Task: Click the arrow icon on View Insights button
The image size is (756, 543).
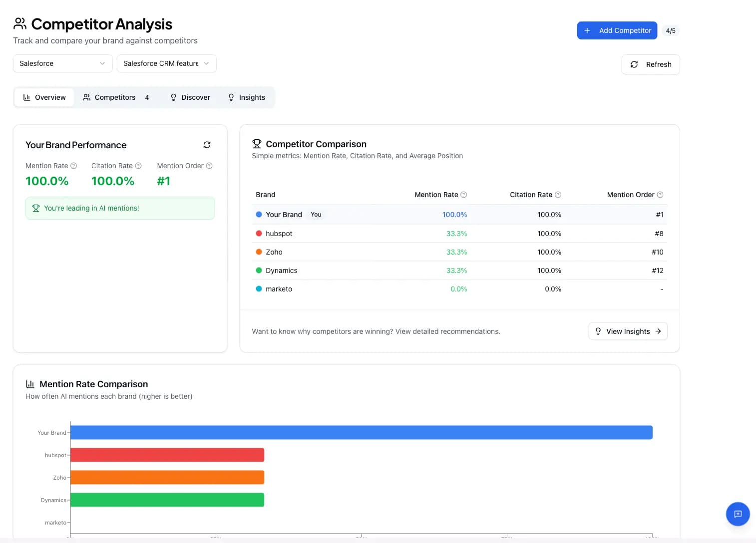Action: 658,331
